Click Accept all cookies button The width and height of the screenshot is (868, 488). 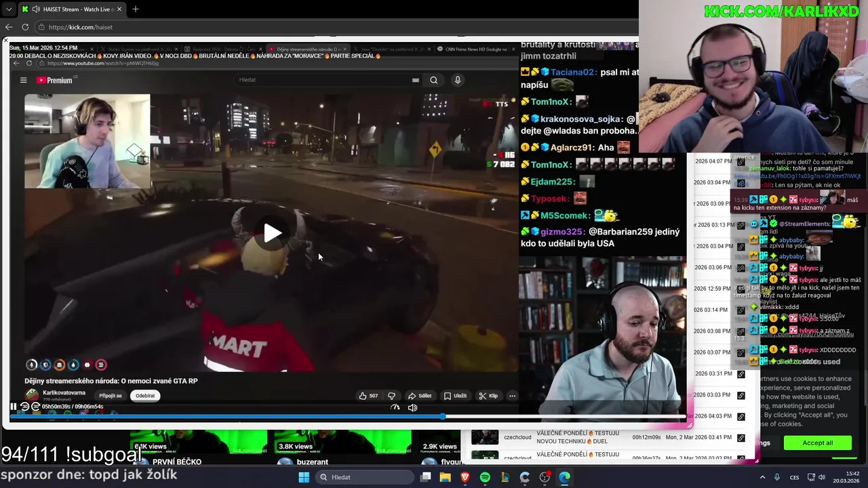pos(817,443)
